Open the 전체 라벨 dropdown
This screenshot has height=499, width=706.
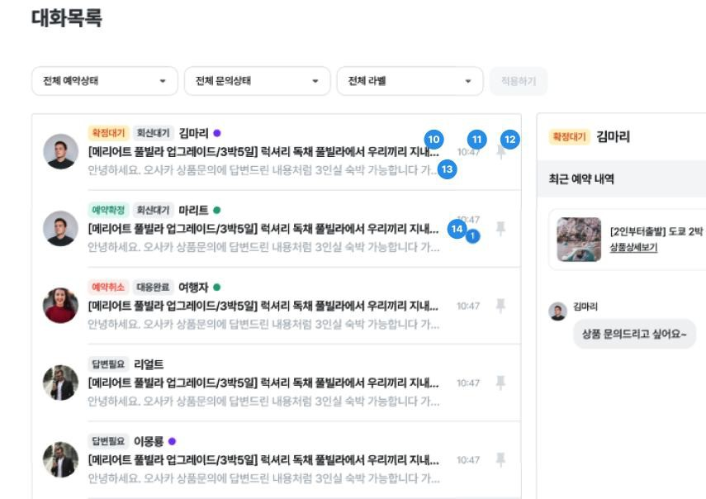[x=410, y=81]
